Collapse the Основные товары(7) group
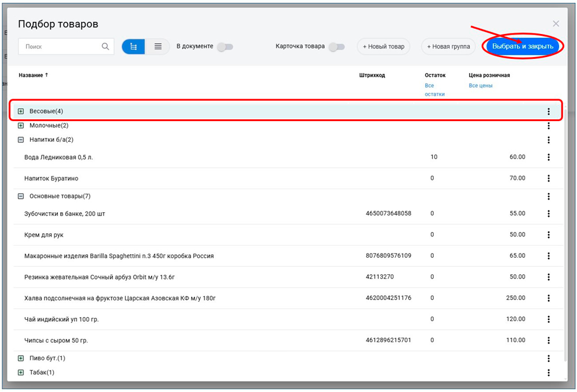The height and width of the screenshot is (392, 577). click(21, 196)
